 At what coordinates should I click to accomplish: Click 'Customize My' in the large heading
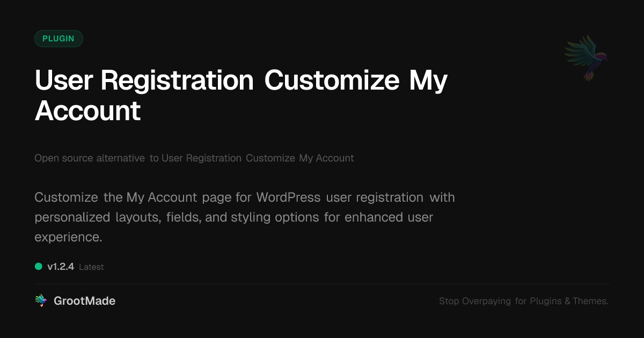click(x=356, y=80)
